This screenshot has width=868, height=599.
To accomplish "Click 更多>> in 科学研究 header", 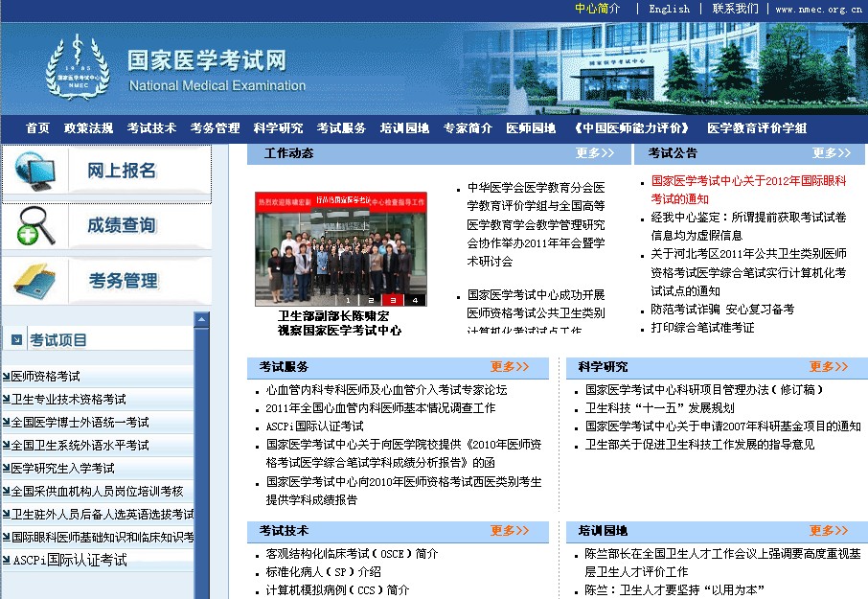I will 829,366.
